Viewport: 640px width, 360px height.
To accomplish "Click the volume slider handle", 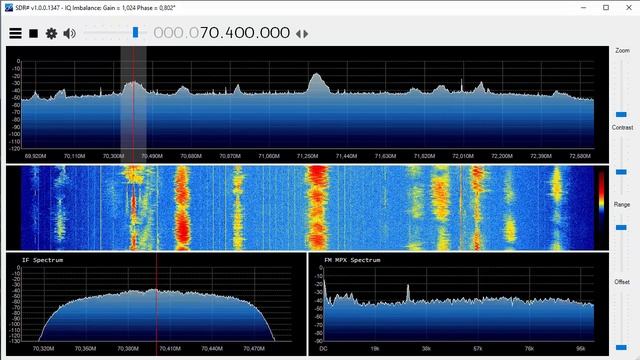I will pos(135,32).
